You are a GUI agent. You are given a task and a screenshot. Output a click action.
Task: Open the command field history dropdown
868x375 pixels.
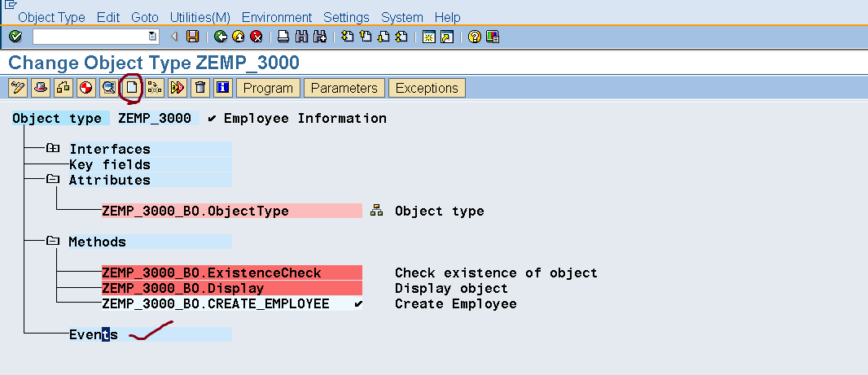(x=152, y=37)
